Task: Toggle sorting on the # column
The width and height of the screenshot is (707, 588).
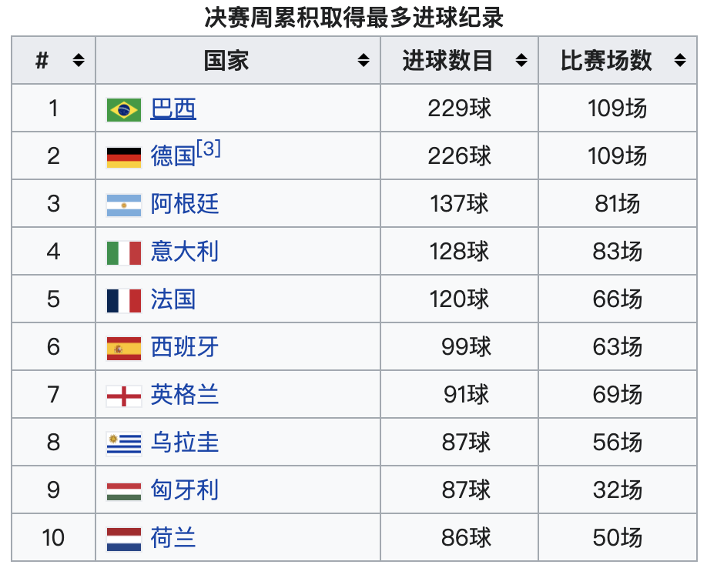Action: coord(78,60)
